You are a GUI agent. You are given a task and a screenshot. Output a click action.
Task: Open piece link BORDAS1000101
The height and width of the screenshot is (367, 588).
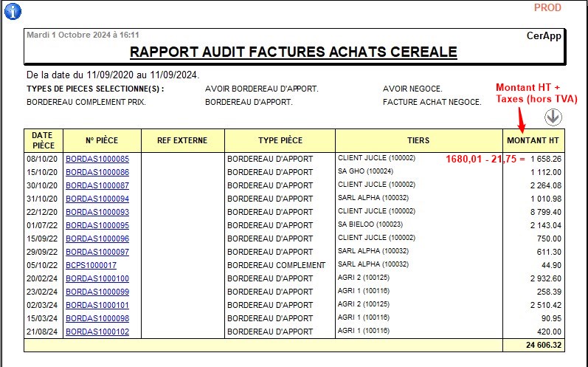(97, 305)
